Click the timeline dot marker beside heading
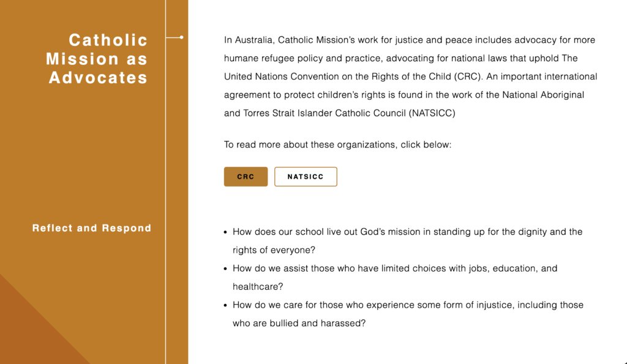Screen dimensions: 627x364 click(181, 37)
